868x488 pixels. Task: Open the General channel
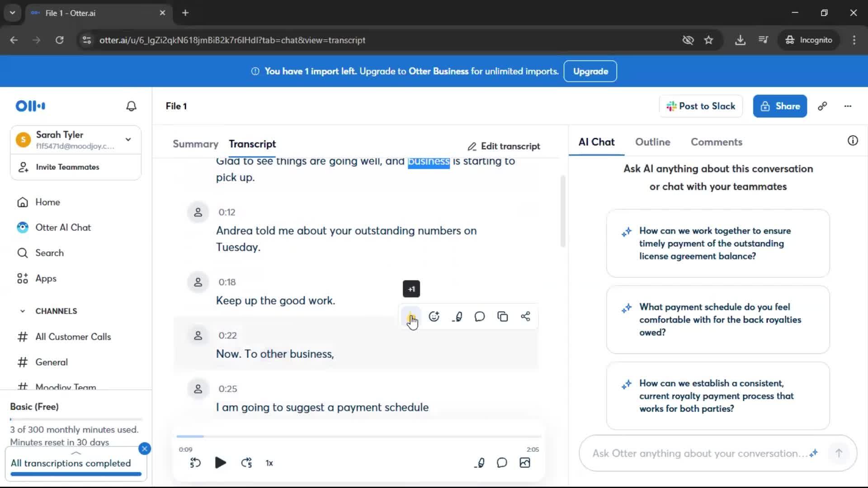click(52, 362)
